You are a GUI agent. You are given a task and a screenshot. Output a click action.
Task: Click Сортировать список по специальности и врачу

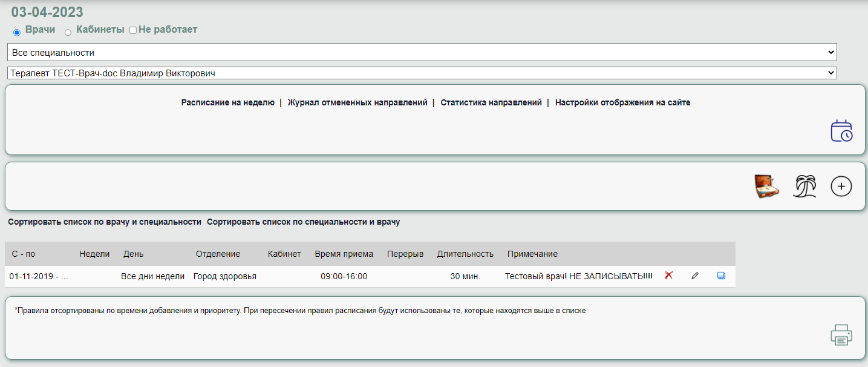point(303,222)
